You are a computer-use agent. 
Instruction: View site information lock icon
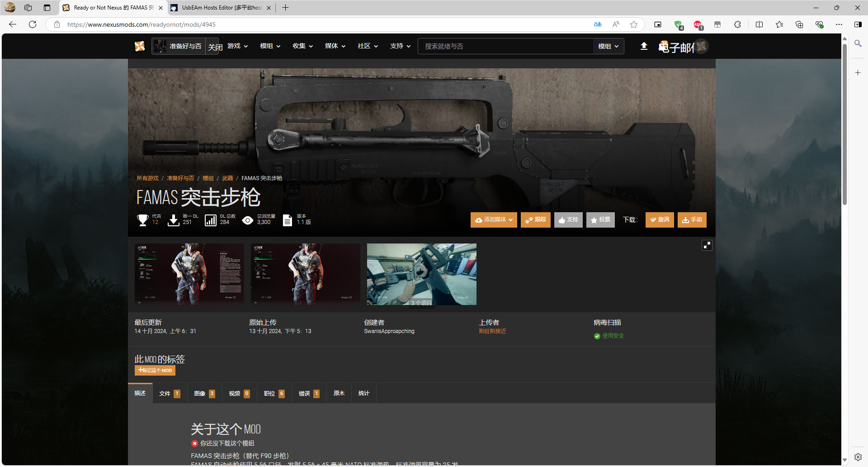tap(57, 24)
